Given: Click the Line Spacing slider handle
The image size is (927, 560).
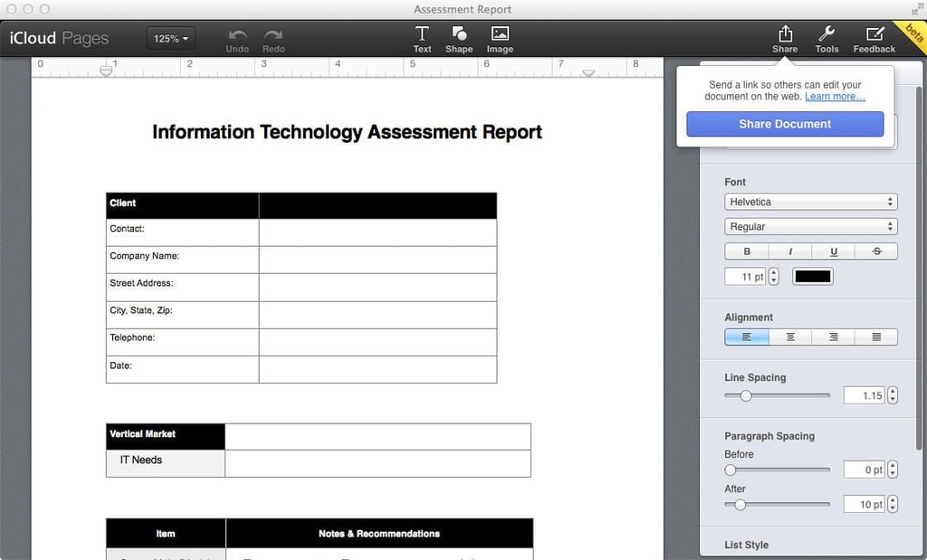Looking at the screenshot, I should [x=746, y=395].
